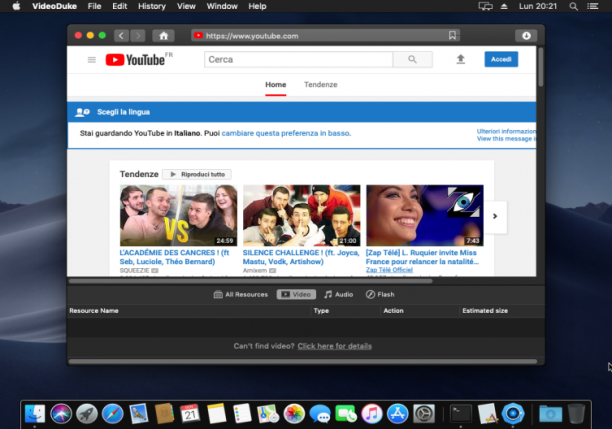
Task: Open the Zap Télé Officiel channel link
Action: point(389,270)
